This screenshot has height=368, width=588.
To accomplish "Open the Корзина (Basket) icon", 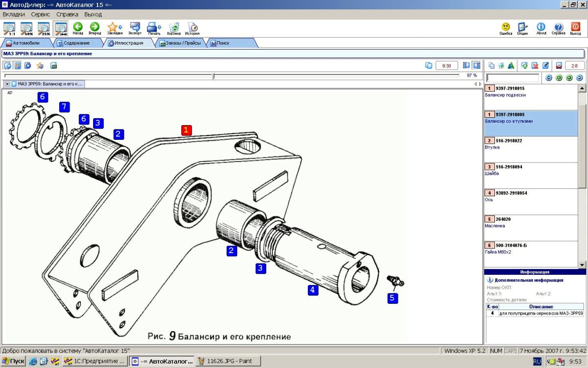I will pos(173,28).
